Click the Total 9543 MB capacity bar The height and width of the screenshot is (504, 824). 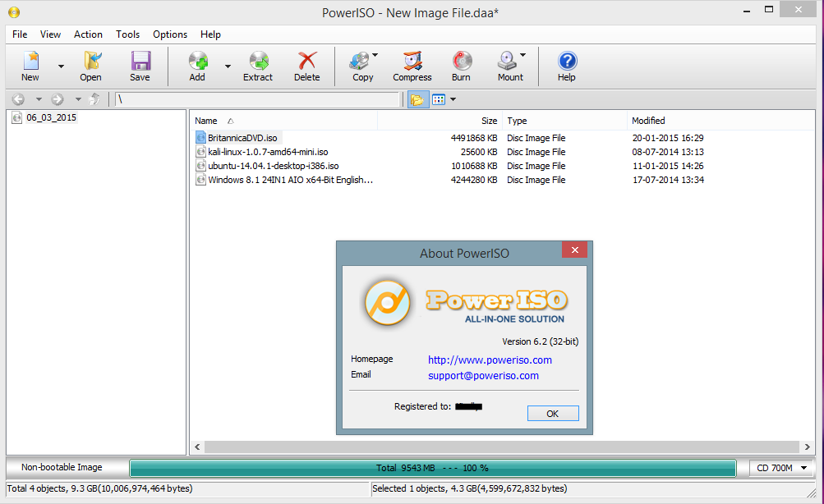[x=432, y=468]
